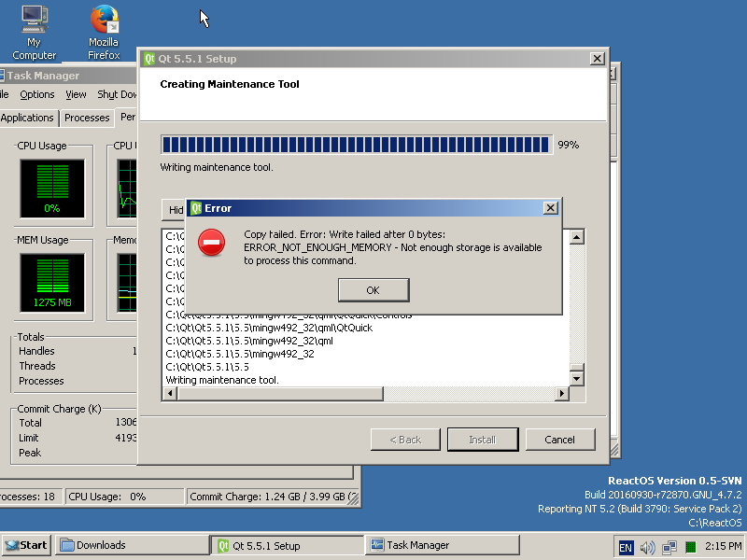Switch to Processes tab in Task Manager

click(87, 118)
